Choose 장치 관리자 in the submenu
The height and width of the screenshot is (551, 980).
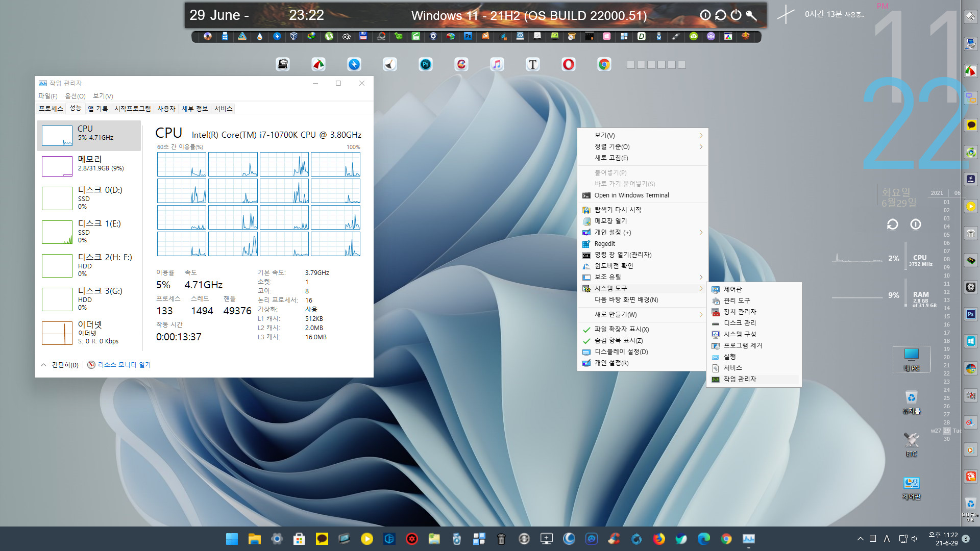click(x=754, y=312)
